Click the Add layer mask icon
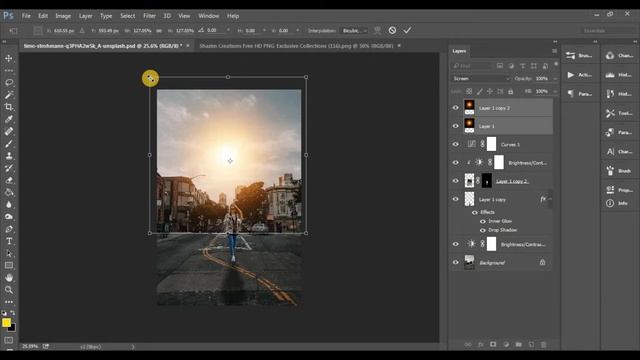This screenshot has height=360, width=640. pyautogui.click(x=493, y=344)
